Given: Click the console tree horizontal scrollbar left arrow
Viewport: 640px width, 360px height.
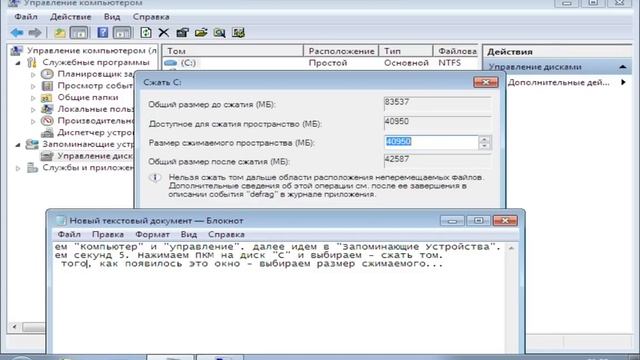Looking at the screenshot, I should click(x=14, y=327).
